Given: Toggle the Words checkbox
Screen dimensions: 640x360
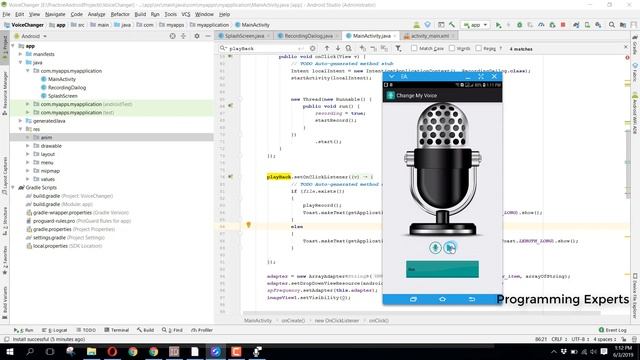Looking at the screenshot, I should pyautogui.click(x=452, y=48).
